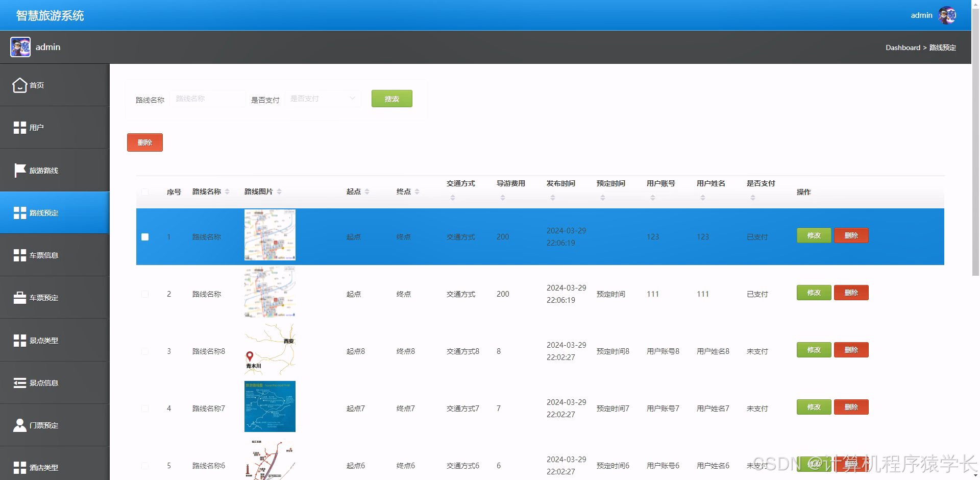Sort by 预定时间 column arrows
The width and height of the screenshot is (980, 480).
click(603, 198)
